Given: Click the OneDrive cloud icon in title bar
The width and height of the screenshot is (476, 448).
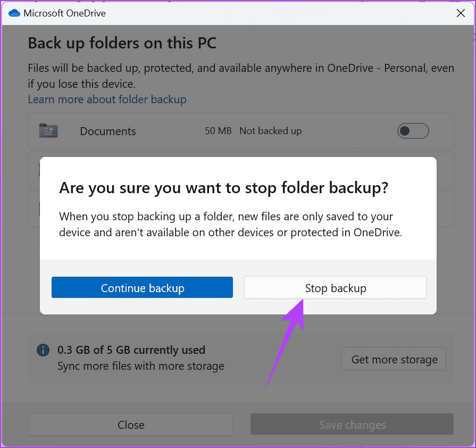Looking at the screenshot, I should pos(14,13).
